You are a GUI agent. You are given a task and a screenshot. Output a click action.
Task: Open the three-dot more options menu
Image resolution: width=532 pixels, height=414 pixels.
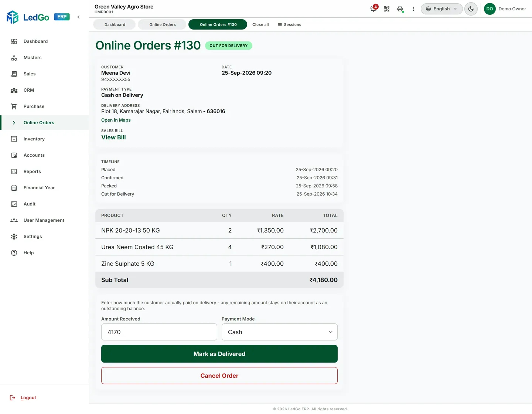point(413,9)
